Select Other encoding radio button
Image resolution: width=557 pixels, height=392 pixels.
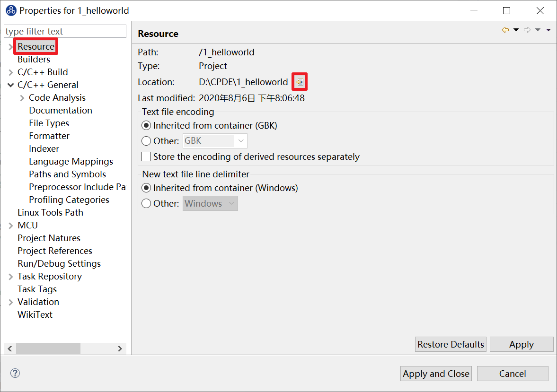pyautogui.click(x=147, y=141)
